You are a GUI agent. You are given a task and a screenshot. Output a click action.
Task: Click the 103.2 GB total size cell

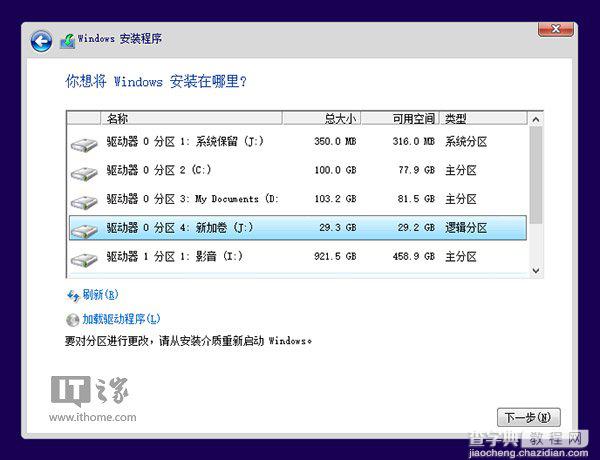(x=335, y=199)
